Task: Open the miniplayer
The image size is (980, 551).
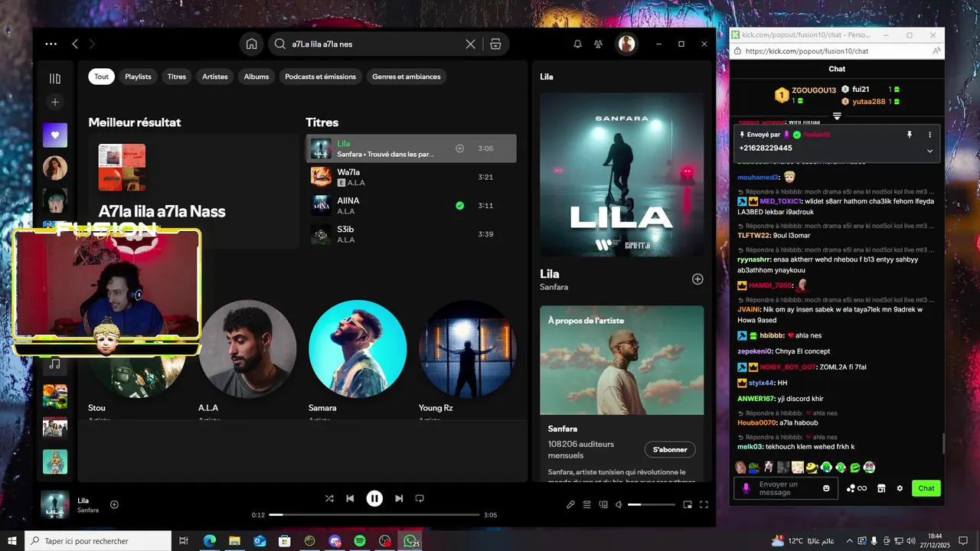Action: (x=688, y=504)
